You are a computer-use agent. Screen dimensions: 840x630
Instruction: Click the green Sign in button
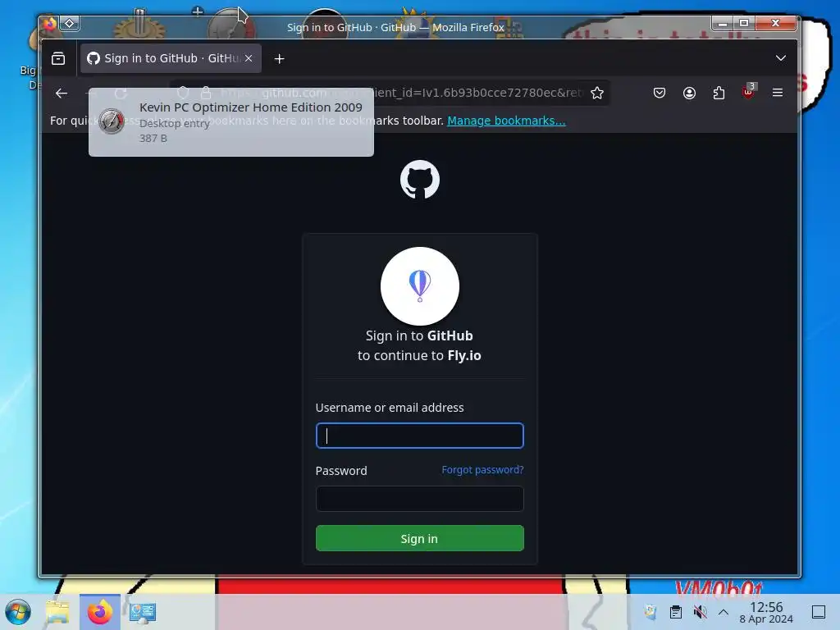point(419,538)
